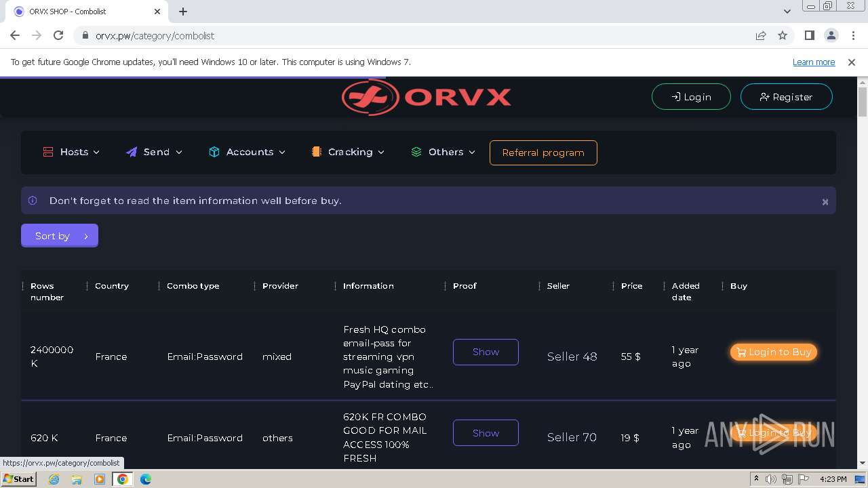Open the tab search dropdown

click(x=787, y=12)
